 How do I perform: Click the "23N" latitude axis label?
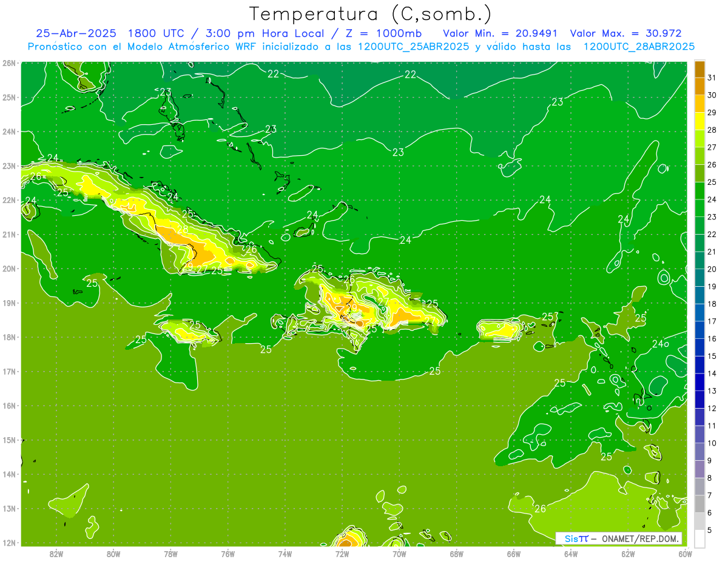(x=9, y=166)
